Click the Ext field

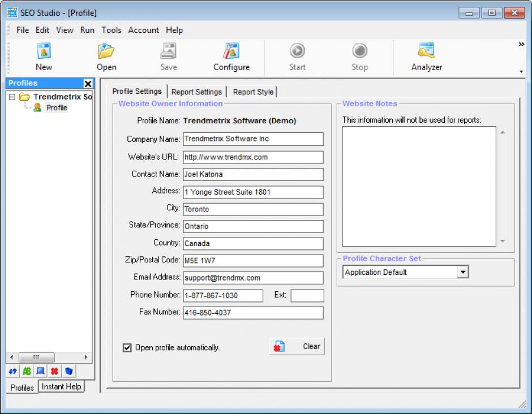coord(307,296)
